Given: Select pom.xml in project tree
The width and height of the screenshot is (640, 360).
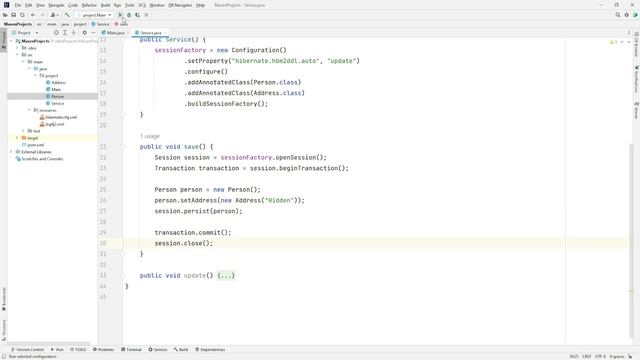Looking at the screenshot, I should pos(33,145).
